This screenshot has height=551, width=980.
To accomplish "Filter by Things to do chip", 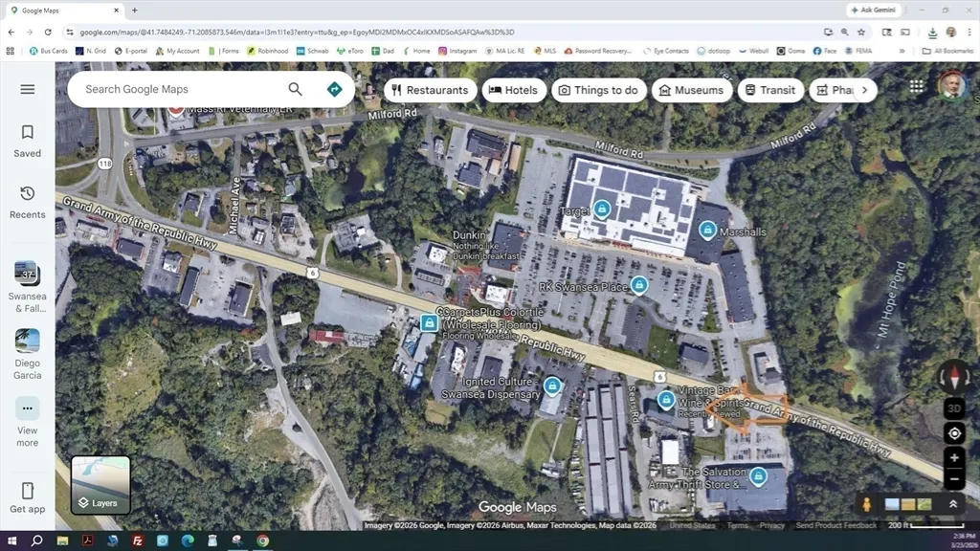I will [598, 90].
